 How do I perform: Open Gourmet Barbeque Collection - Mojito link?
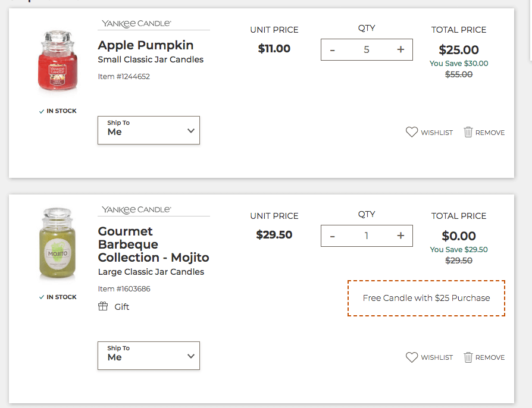click(x=154, y=244)
